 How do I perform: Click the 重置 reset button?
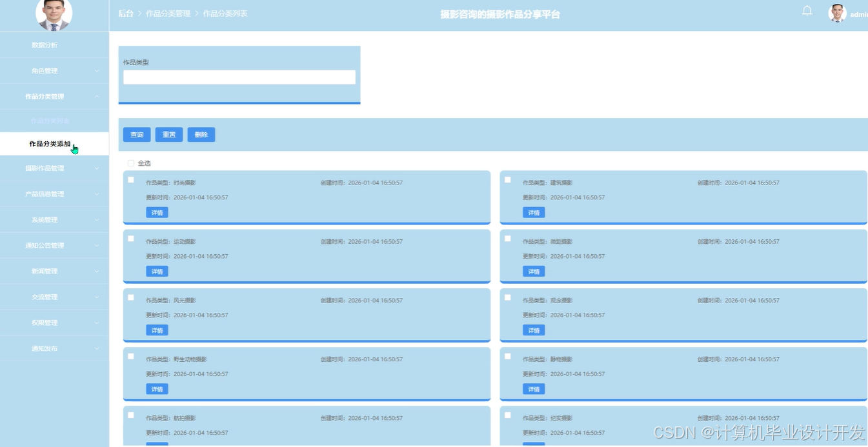[x=169, y=135]
